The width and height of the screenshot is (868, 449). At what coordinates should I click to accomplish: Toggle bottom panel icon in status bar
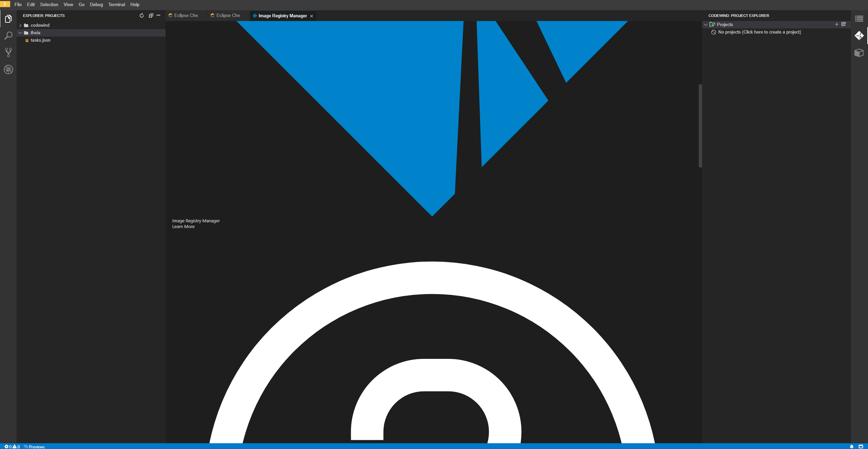coord(861,446)
